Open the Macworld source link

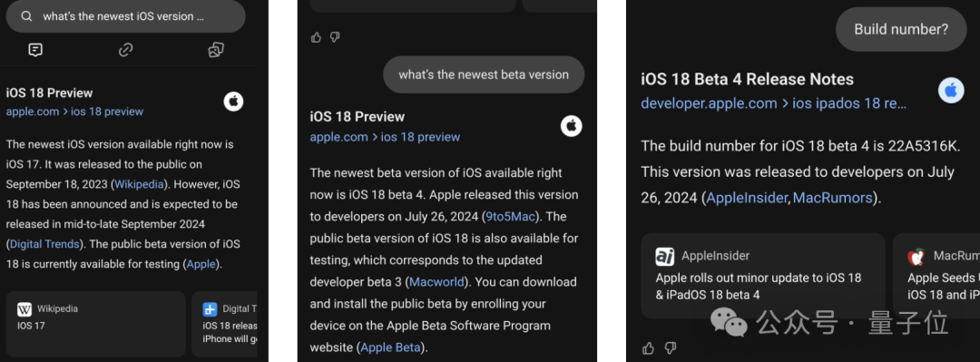click(436, 282)
